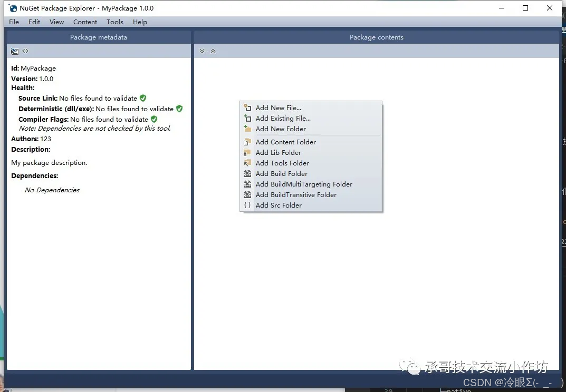Viewport: 566px width, 392px height.
Task: Click the Authors value 123
Action: coord(45,139)
